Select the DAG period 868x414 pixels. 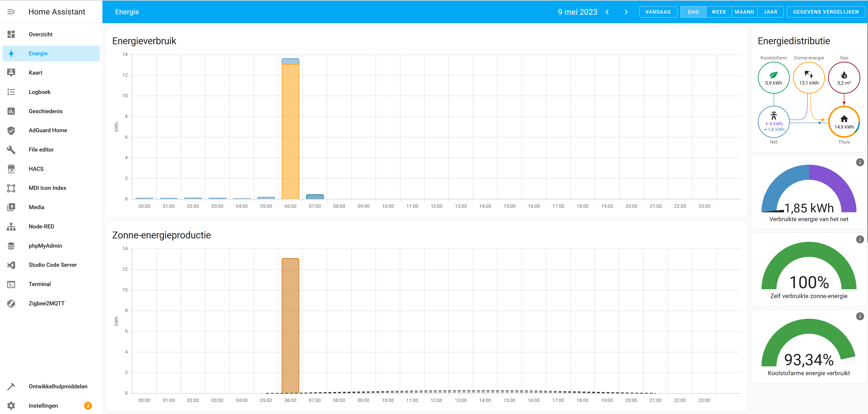[693, 12]
